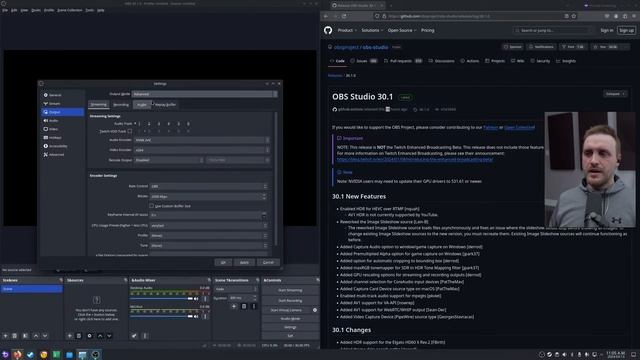Open source properties gear icon
The image size is (640, 360).
tap(89, 336)
